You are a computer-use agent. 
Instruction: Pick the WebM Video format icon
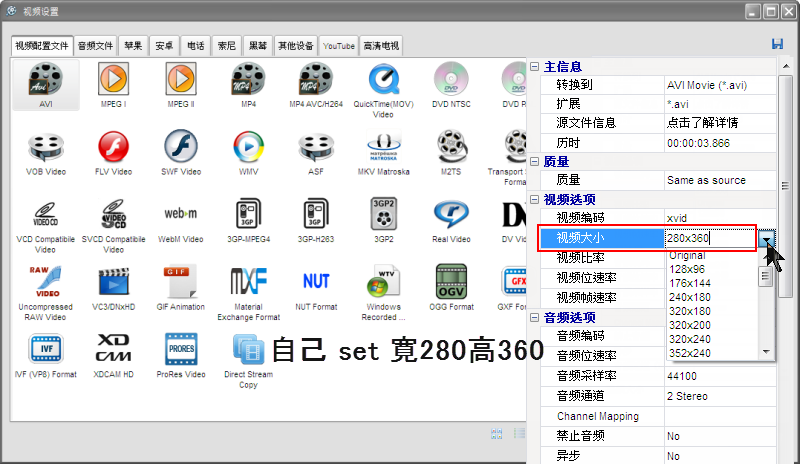click(x=181, y=213)
